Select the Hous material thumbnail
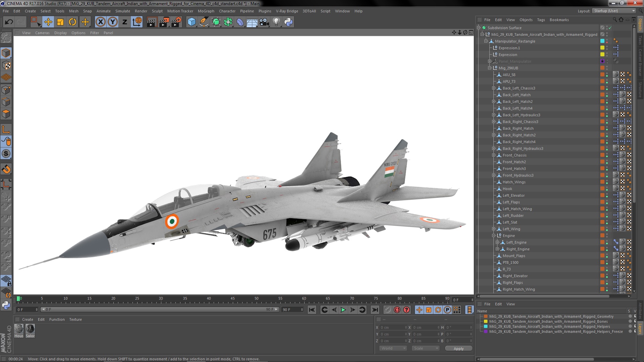 pyautogui.click(x=19, y=329)
